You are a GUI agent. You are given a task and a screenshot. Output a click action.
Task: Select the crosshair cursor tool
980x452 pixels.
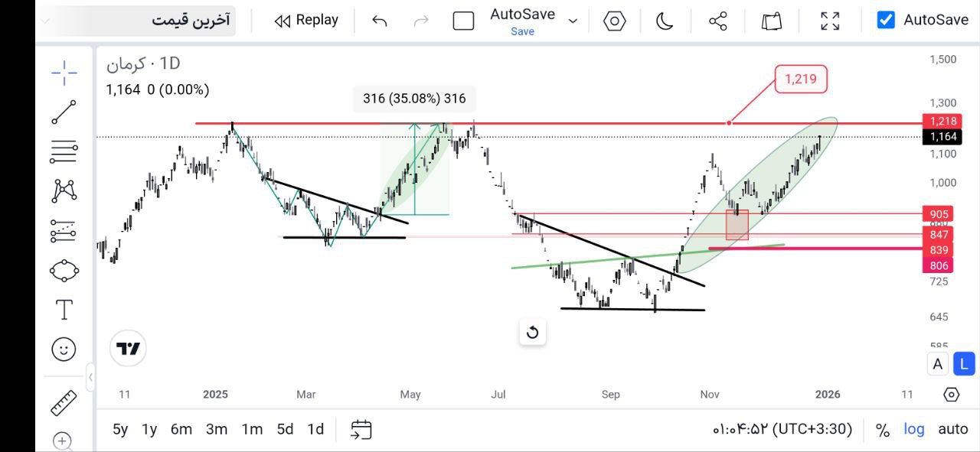click(x=64, y=73)
